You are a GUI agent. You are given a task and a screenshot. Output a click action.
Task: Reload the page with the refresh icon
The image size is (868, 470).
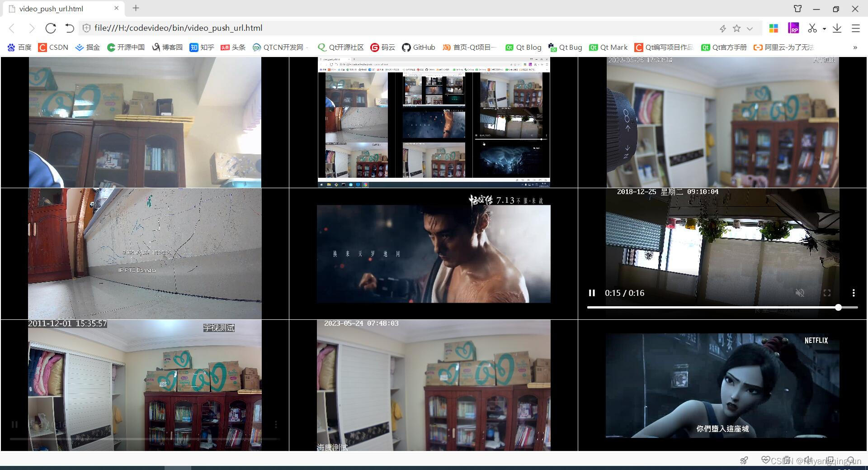pyautogui.click(x=51, y=28)
